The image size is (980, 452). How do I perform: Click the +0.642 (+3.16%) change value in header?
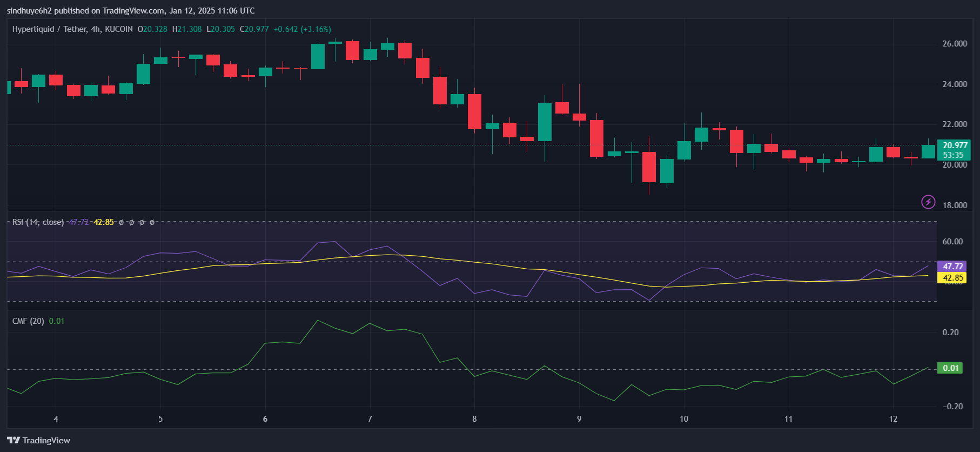pyautogui.click(x=302, y=29)
